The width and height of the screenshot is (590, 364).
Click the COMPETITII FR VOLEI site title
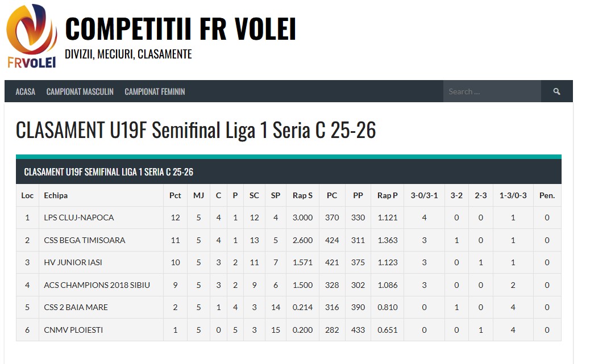181,29
